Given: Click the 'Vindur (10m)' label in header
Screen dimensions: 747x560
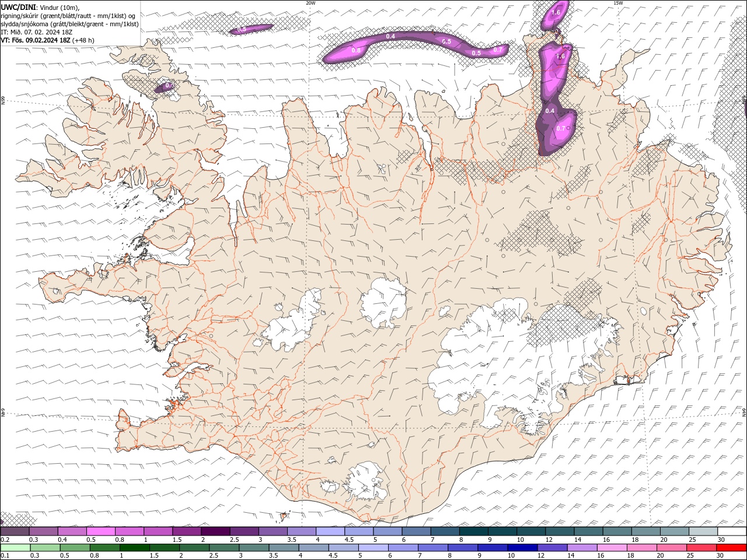Looking at the screenshot, I should [x=60, y=7].
